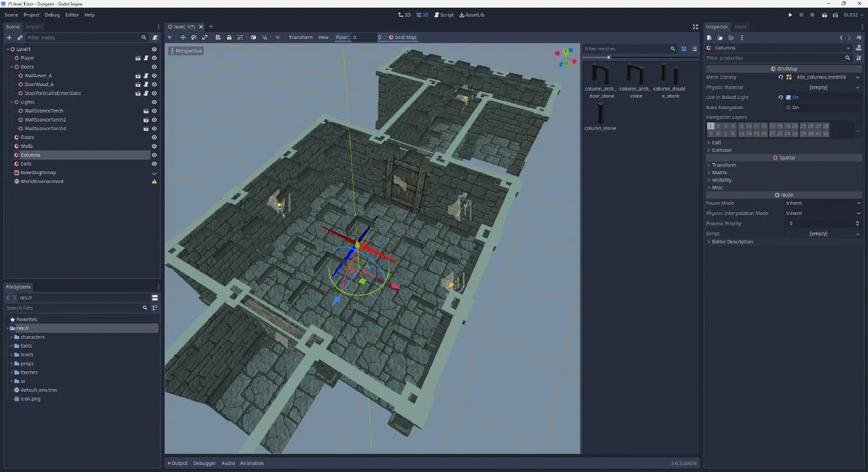Play the project
This screenshot has height=472, width=868.
[790, 15]
